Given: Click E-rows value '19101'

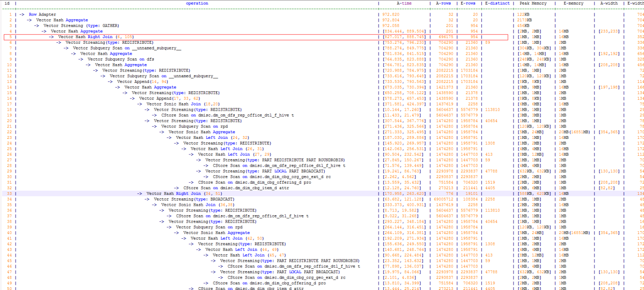Looking at the screenshot, I should pos(471,193).
